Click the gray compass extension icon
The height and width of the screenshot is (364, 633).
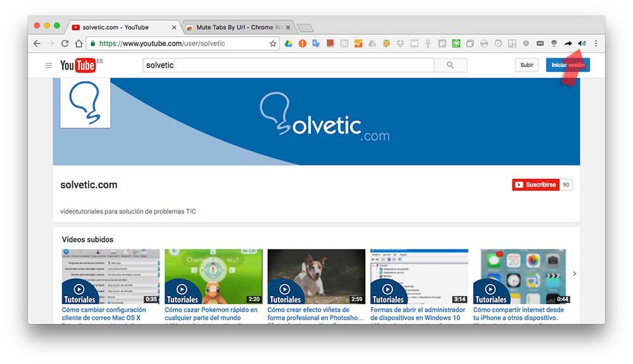[x=498, y=44]
